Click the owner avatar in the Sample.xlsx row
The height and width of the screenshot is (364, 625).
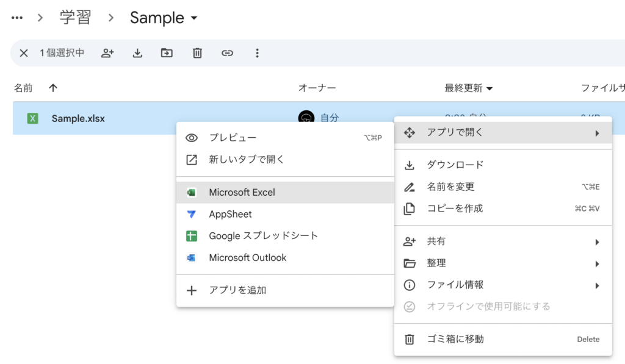pyautogui.click(x=306, y=116)
